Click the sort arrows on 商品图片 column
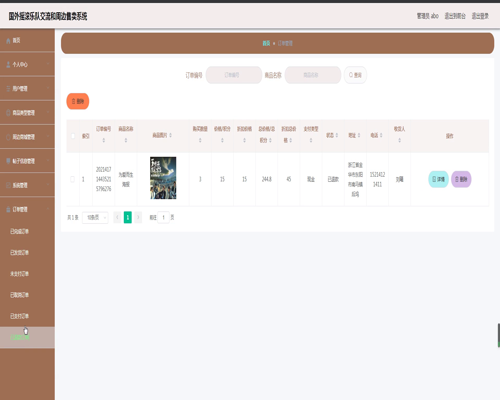 [x=170, y=135]
